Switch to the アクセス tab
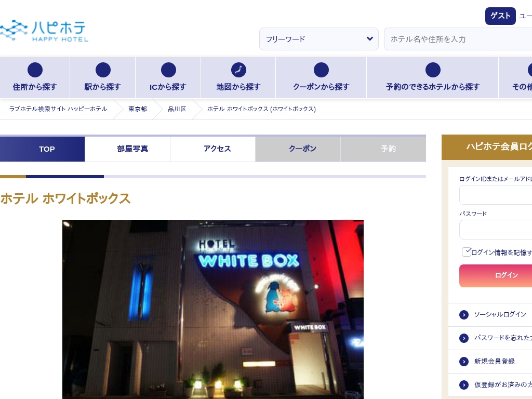This screenshot has width=532, height=399. [x=217, y=149]
